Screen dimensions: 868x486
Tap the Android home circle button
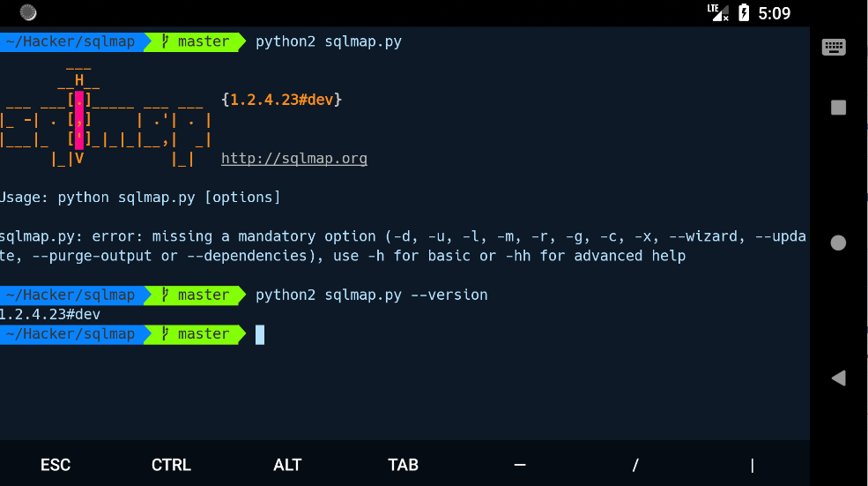point(838,243)
